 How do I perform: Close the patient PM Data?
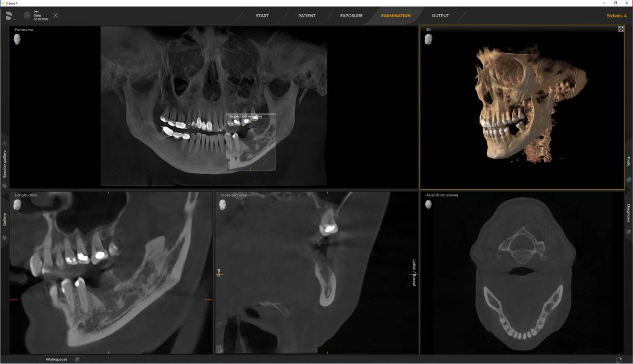[x=56, y=15]
